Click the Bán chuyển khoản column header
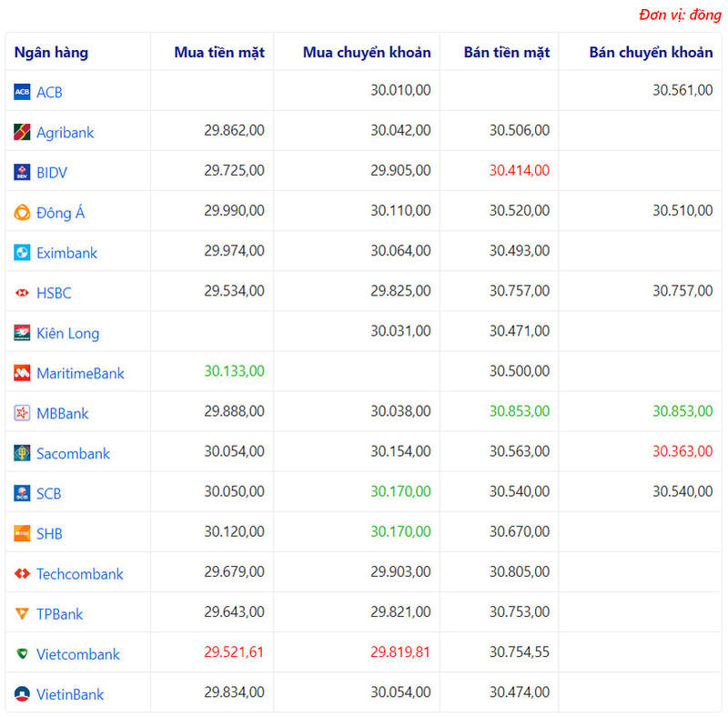The image size is (728, 716). click(651, 52)
